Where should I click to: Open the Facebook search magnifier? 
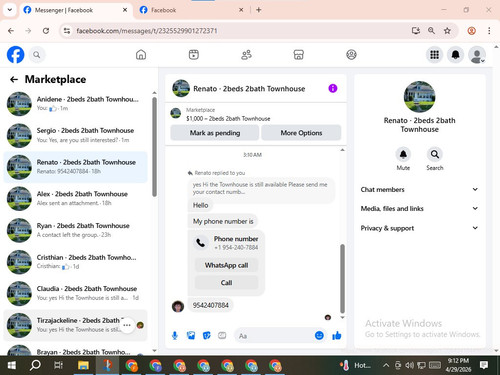pyautogui.click(x=37, y=55)
